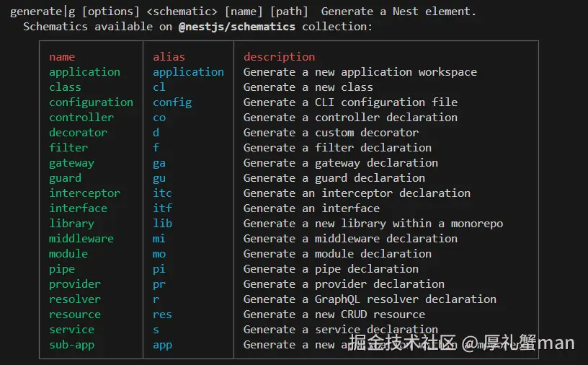Select the 'lib' alias entry
The width and height of the screenshot is (588, 365).
tap(162, 224)
